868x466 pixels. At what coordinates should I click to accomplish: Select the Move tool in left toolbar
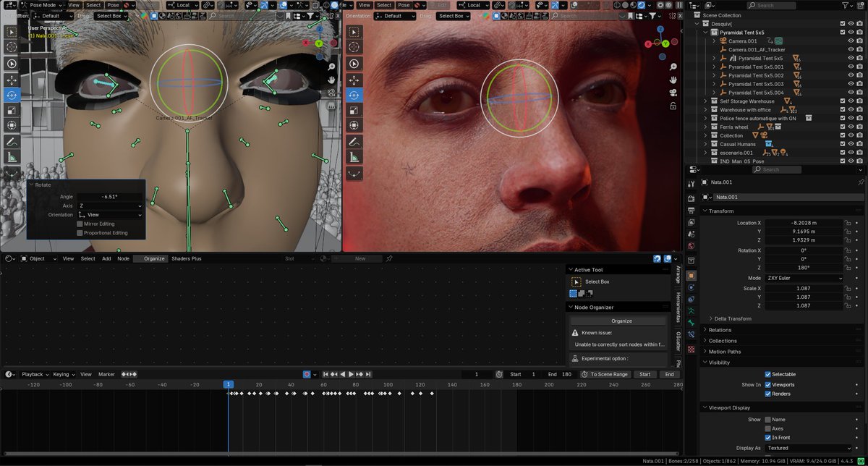[12, 79]
